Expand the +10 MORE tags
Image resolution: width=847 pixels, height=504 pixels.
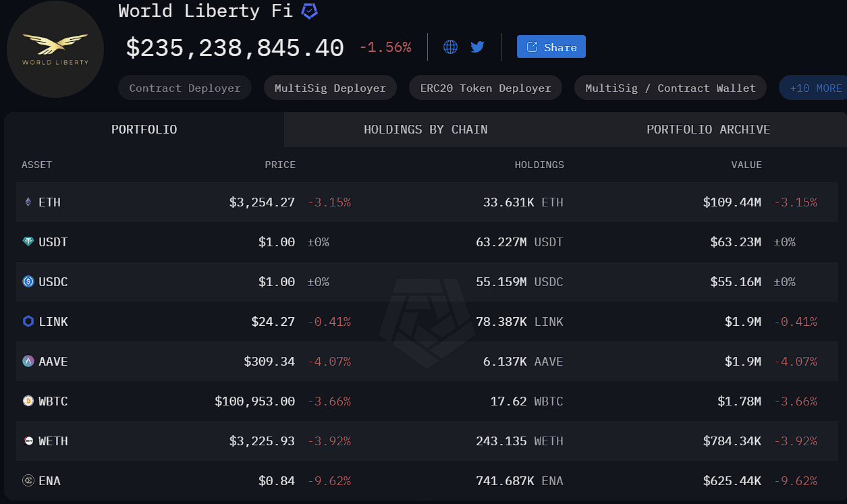(815, 88)
